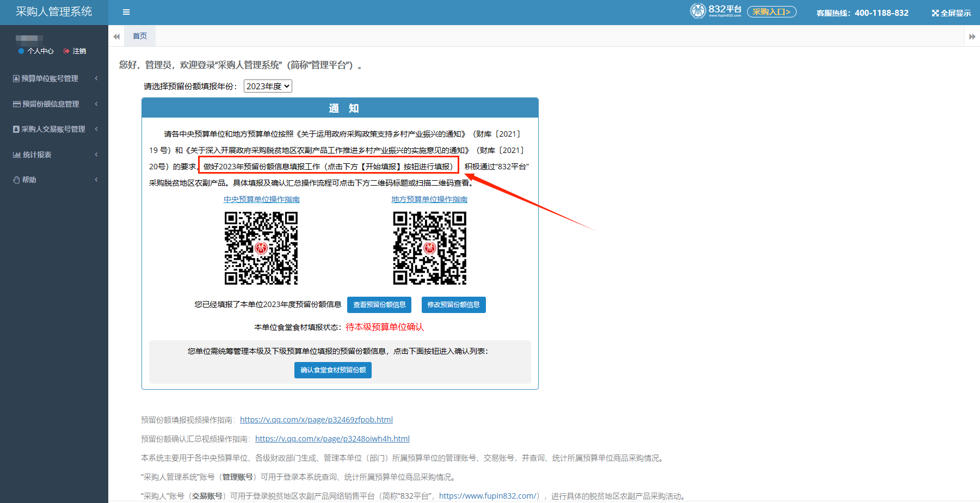Click the 统计报表 chart icon

pos(17,155)
